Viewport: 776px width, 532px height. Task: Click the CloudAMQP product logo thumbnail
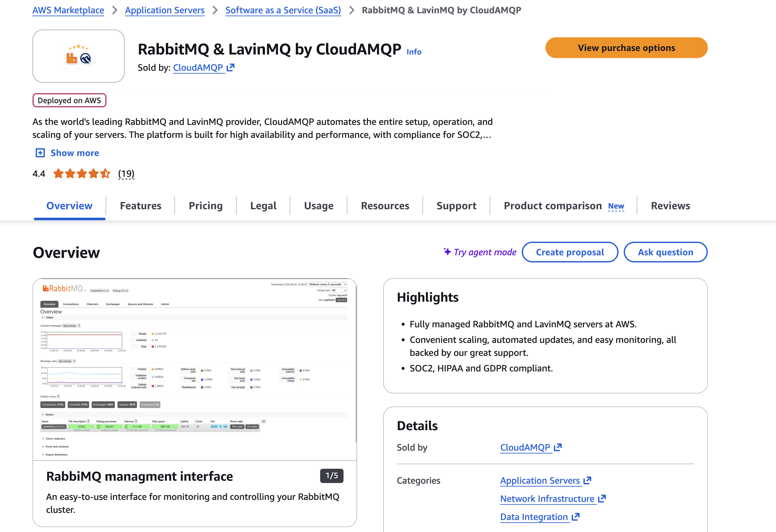(79, 56)
